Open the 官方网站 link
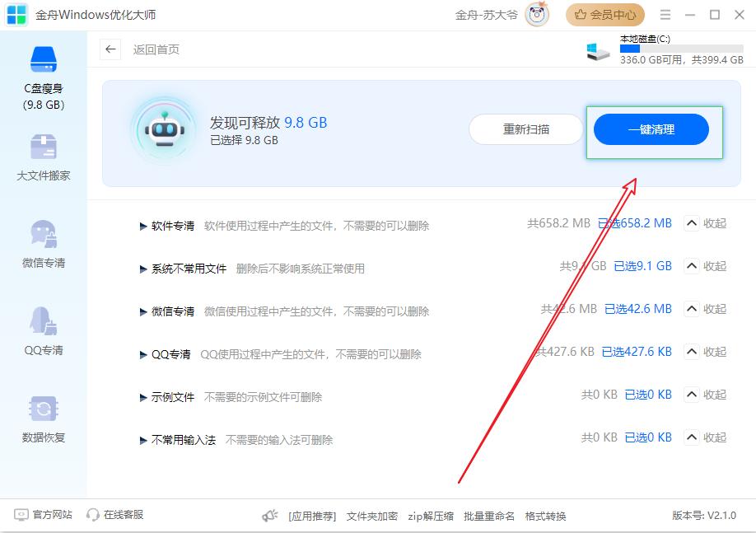 pyautogui.click(x=44, y=515)
